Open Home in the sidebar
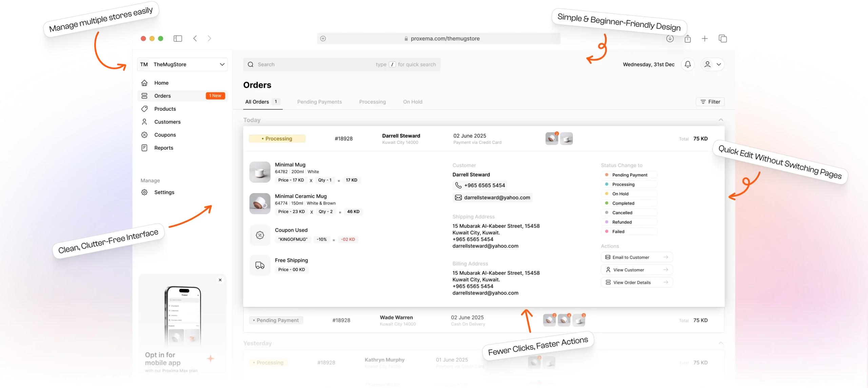The width and height of the screenshot is (868, 388). click(182, 83)
